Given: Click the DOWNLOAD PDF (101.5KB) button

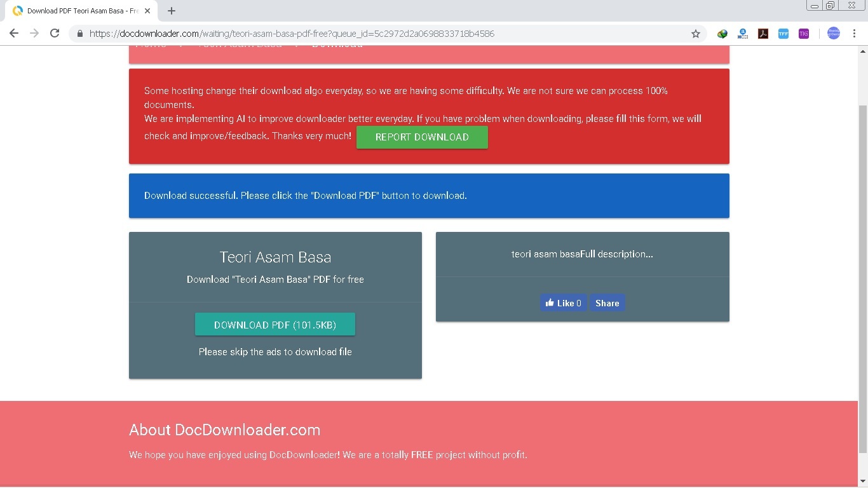Looking at the screenshot, I should [x=275, y=325].
